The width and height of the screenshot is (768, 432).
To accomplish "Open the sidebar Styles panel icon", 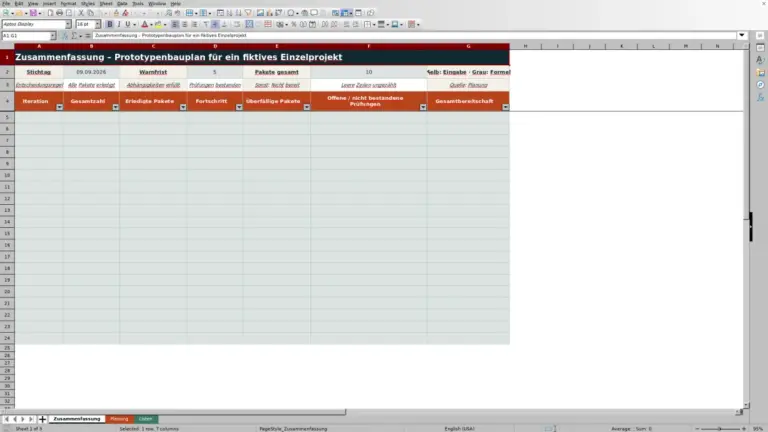I will (x=760, y=60).
